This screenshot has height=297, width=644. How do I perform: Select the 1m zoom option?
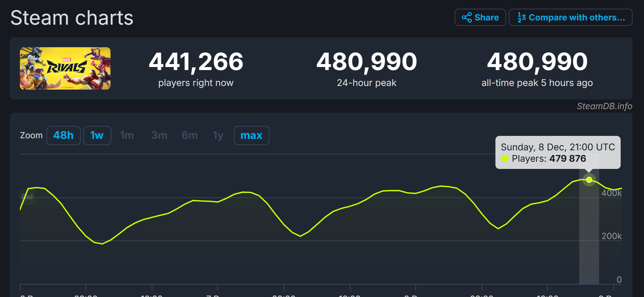coord(127,136)
